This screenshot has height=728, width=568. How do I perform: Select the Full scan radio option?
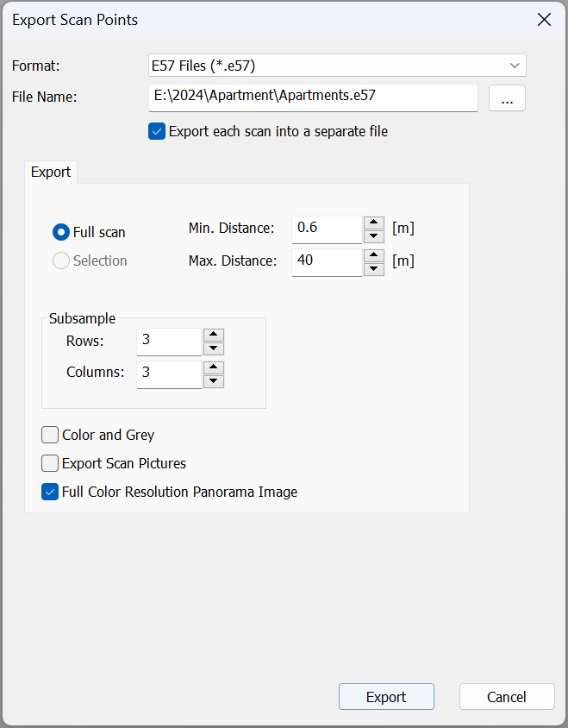(61, 232)
